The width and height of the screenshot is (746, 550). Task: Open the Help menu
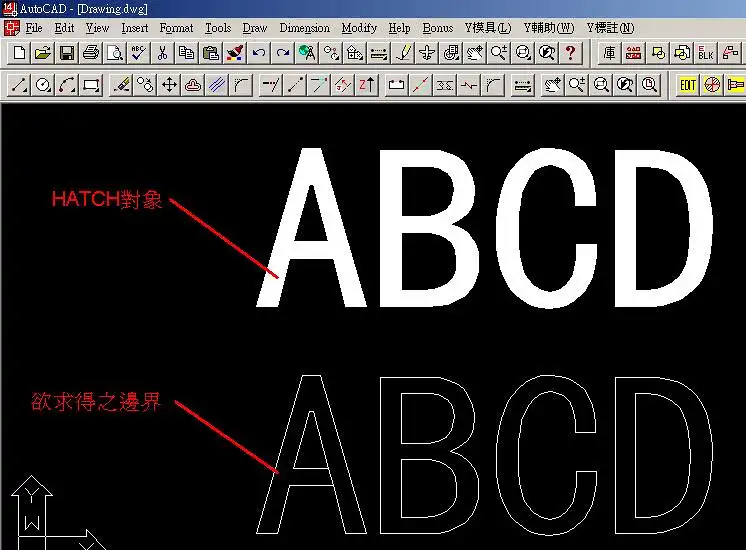399,28
